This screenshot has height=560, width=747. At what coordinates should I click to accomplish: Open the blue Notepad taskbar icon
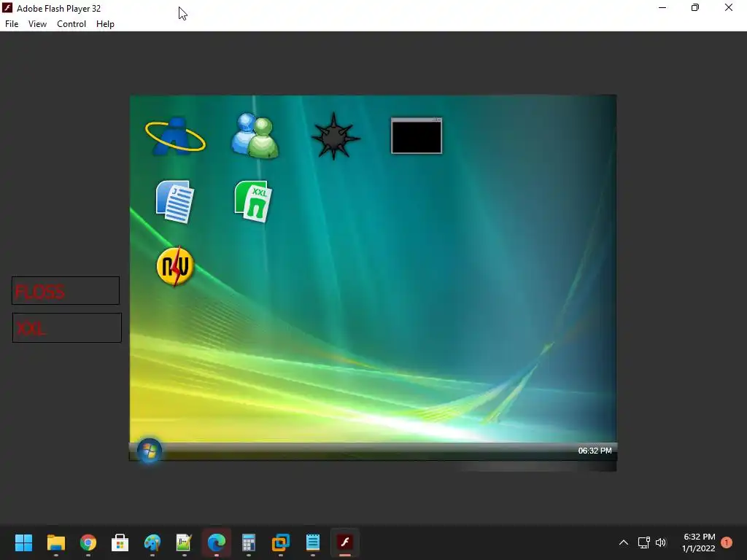(x=313, y=542)
